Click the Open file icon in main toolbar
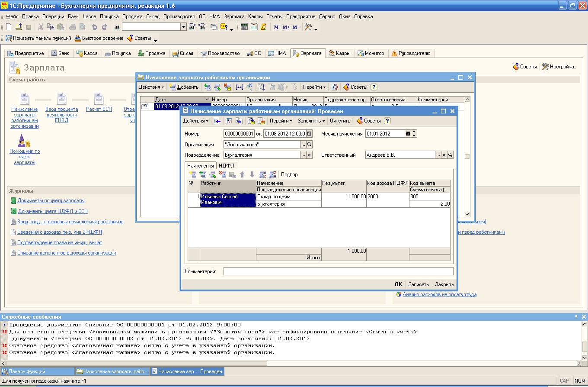588x387 pixels. 19,27
